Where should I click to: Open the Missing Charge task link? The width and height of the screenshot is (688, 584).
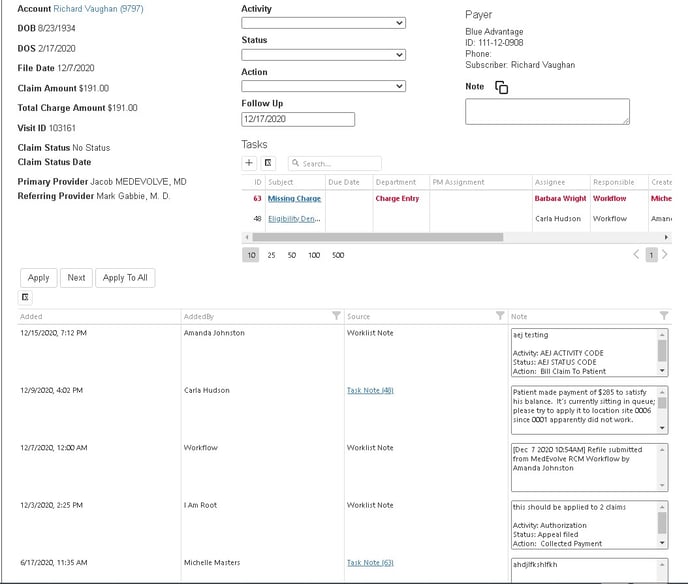[x=294, y=199]
